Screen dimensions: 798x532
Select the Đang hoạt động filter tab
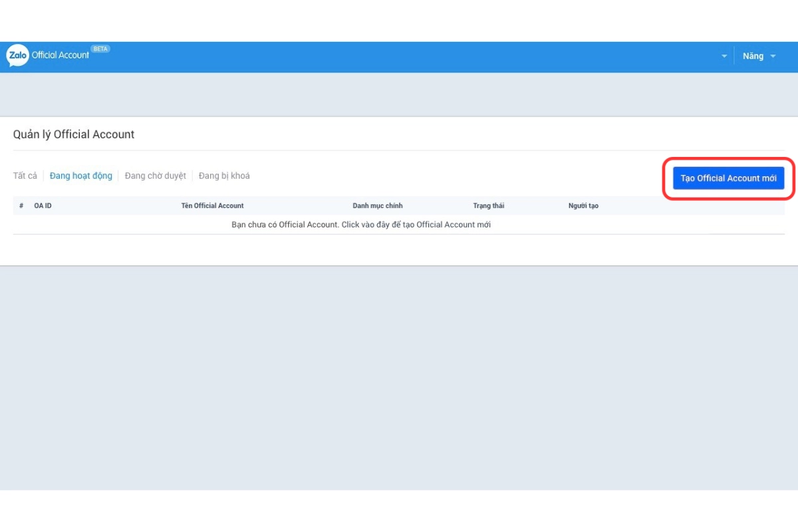(x=81, y=176)
